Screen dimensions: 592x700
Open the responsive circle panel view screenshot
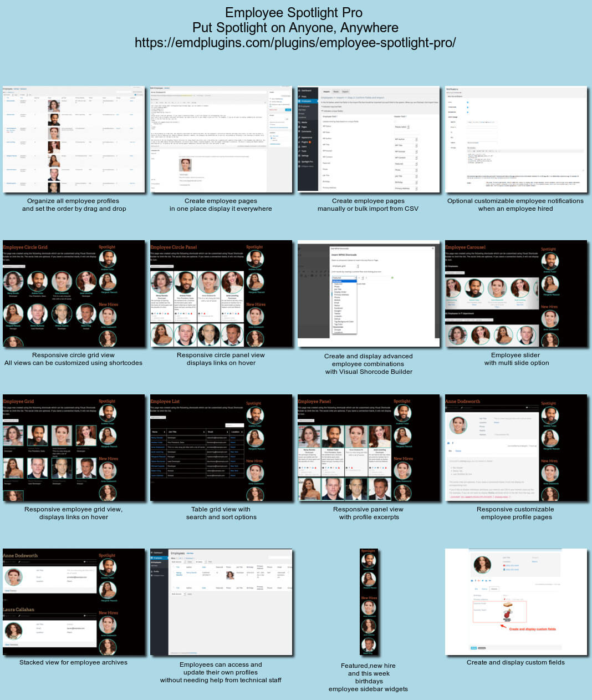[x=221, y=293]
